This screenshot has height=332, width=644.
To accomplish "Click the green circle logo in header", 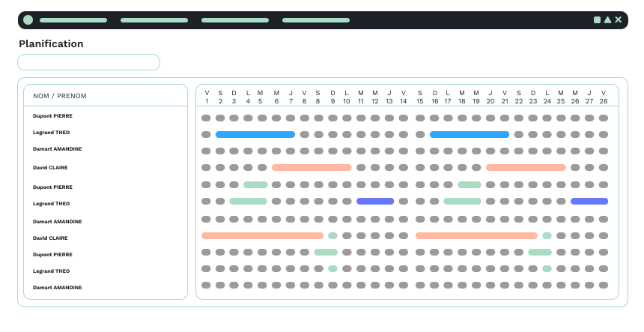I will coord(28,20).
